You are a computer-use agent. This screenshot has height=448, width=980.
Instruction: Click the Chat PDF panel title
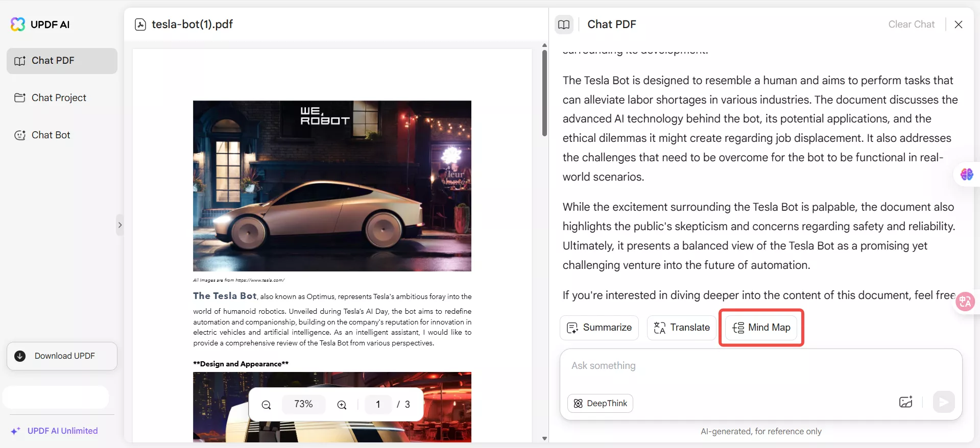click(x=612, y=24)
